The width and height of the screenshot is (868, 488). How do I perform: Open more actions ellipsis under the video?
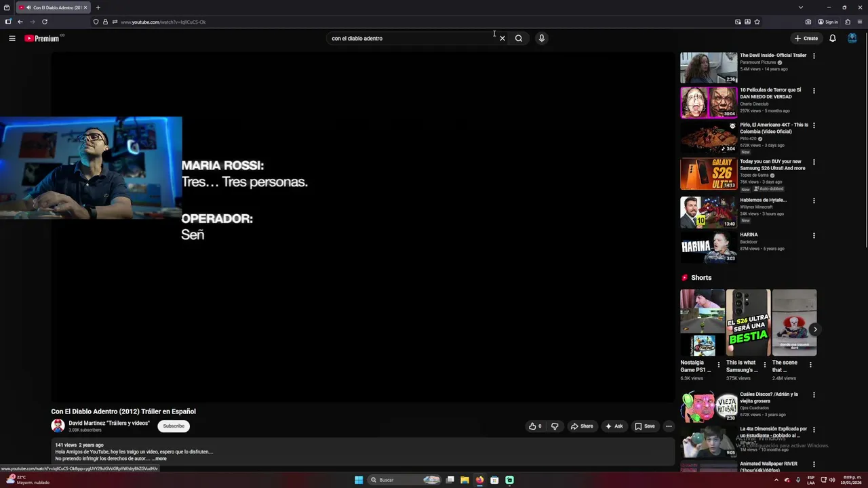[x=669, y=426]
